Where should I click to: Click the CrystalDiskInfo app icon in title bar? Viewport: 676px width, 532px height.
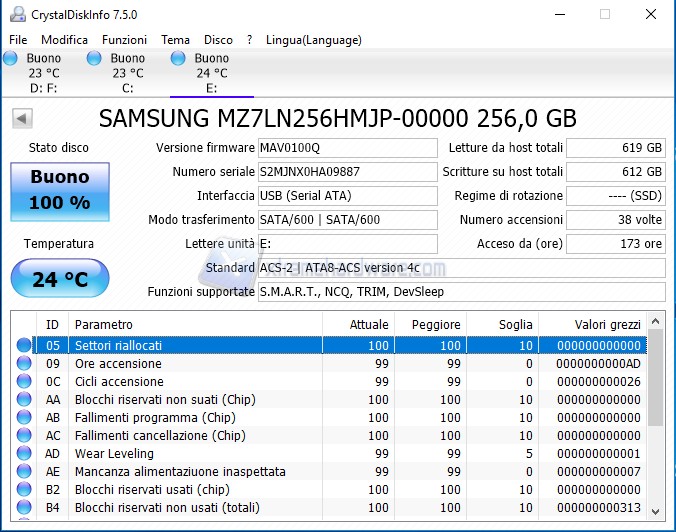tap(15, 15)
